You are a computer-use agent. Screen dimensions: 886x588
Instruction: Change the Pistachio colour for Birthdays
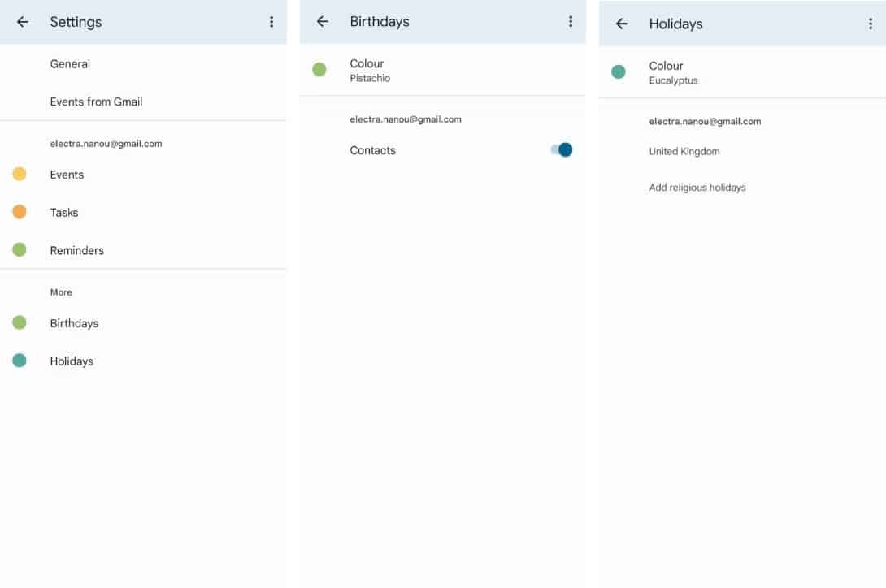click(x=370, y=70)
